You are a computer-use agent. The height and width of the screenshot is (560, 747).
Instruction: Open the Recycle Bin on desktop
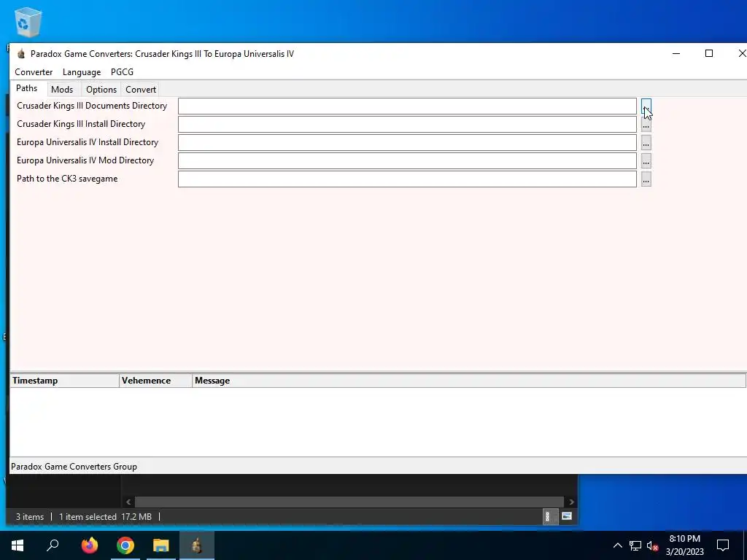(x=28, y=23)
